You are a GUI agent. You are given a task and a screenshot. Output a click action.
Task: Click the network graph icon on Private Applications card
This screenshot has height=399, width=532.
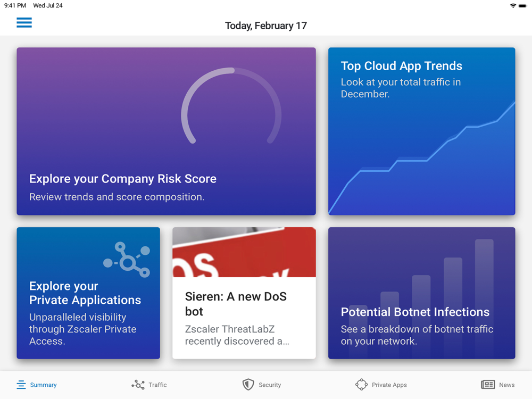(x=127, y=260)
